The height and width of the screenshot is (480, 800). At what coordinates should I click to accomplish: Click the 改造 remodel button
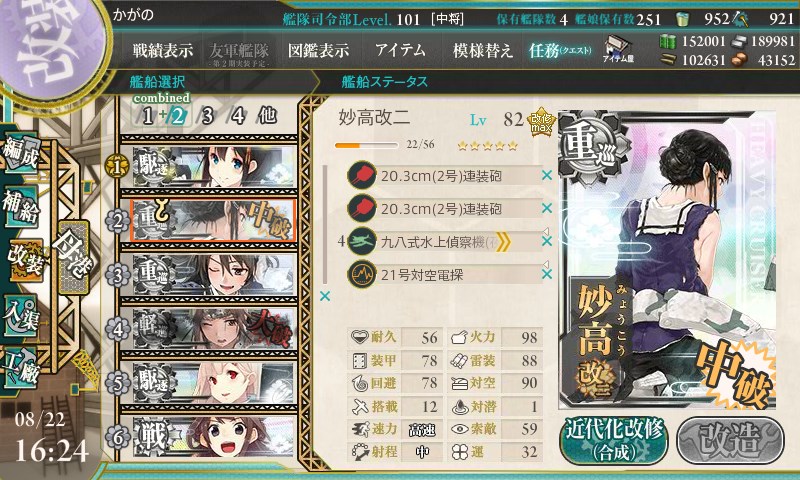pyautogui.click(x=731, y=441)
